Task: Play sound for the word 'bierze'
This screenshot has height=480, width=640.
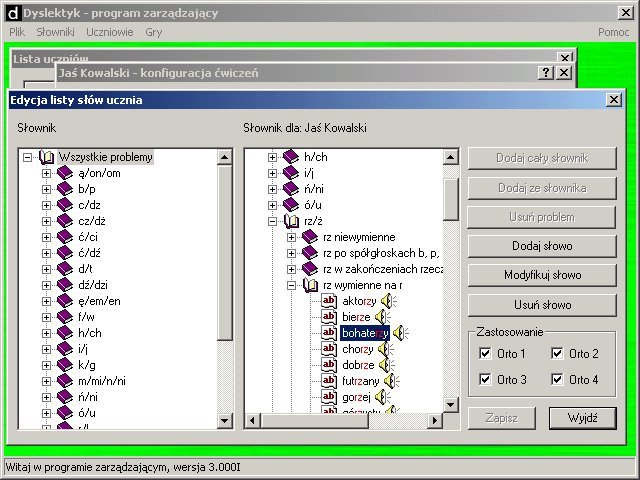Action: tap(381, 317)
